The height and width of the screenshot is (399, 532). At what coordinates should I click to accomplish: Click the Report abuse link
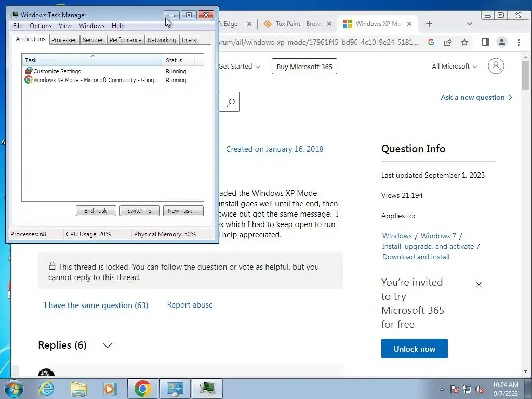tap(190, 304)
